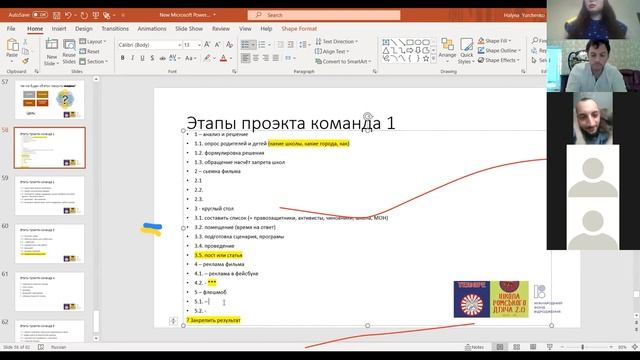Click the New Slide button

tap(51, 51)
